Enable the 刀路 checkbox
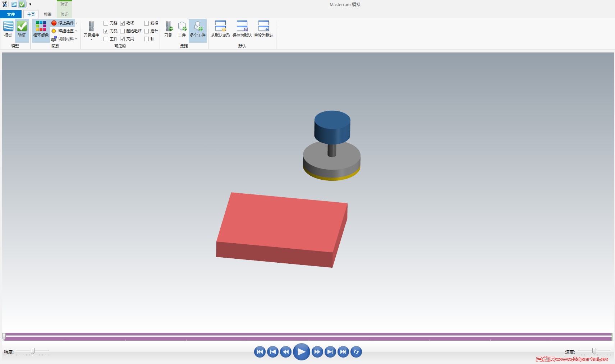The height and width of the screenshot is (364, 615). tap(106, 23)
